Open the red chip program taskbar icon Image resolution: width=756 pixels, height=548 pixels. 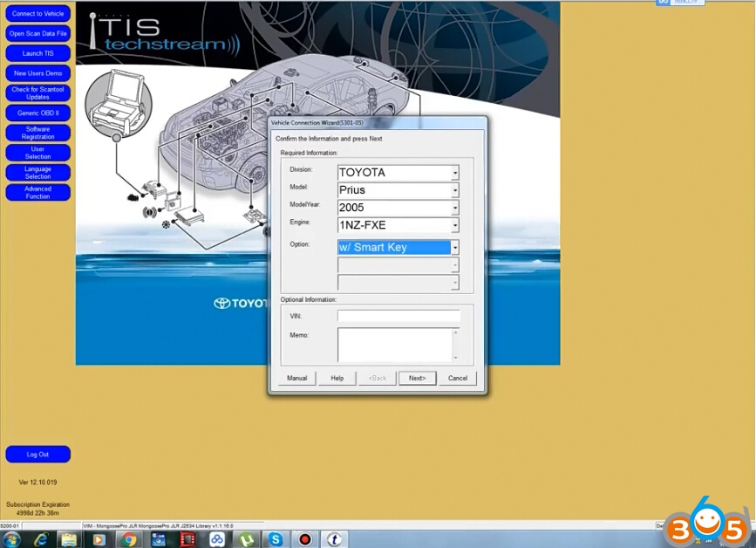pyautogui.click(x=187, y=539)
